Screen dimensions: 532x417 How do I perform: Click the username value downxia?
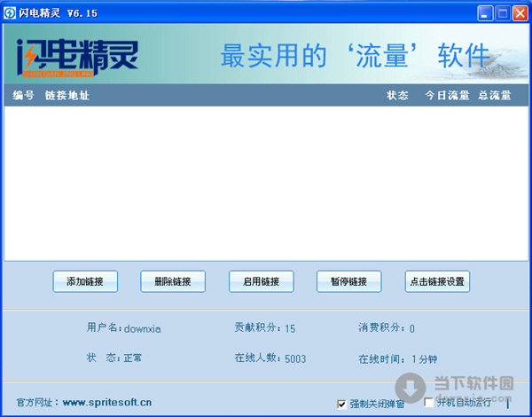[143, 328]
